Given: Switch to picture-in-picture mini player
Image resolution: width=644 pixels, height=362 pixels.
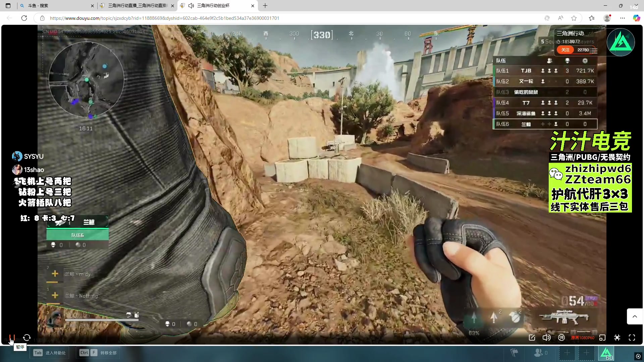Looking at the screenshot, I should [602, 338].
